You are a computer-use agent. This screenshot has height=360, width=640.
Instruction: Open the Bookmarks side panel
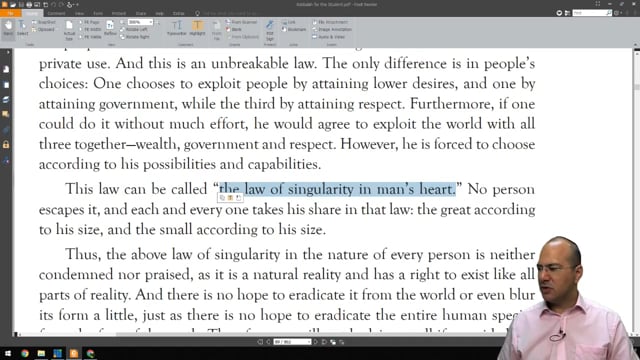pos(6,70)
